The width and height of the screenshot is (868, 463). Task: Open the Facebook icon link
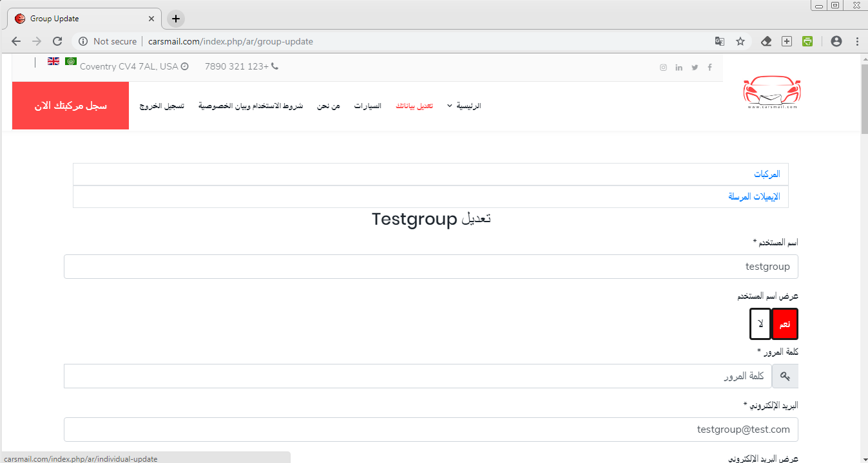coord(710,68)
